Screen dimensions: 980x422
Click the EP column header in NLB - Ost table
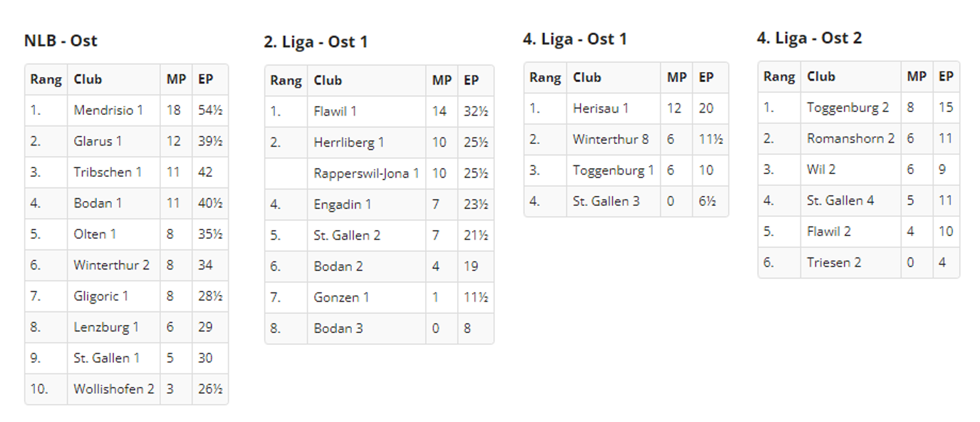tap(205, 79)
